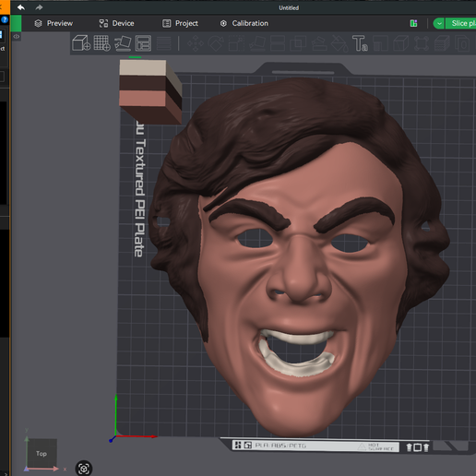Click the Arrange all objects icon

click(143, 43)
